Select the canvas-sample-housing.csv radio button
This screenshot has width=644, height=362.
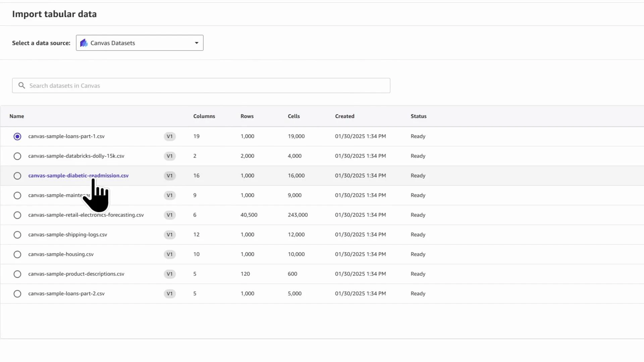17,254
